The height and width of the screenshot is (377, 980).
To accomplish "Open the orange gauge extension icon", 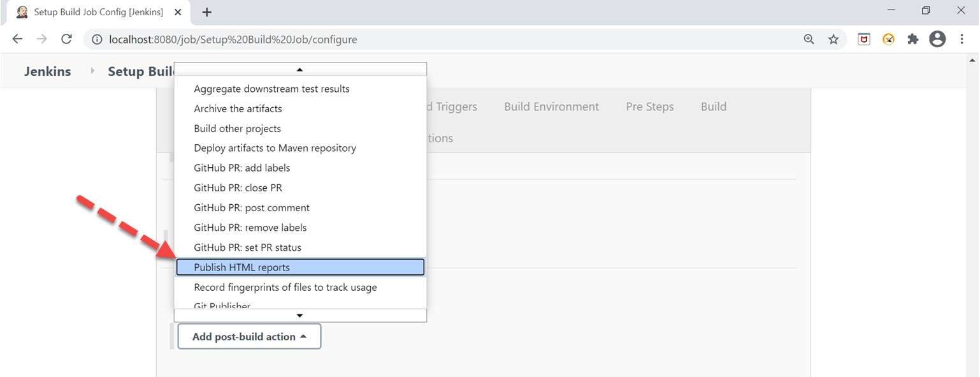I will pos(888,40).
